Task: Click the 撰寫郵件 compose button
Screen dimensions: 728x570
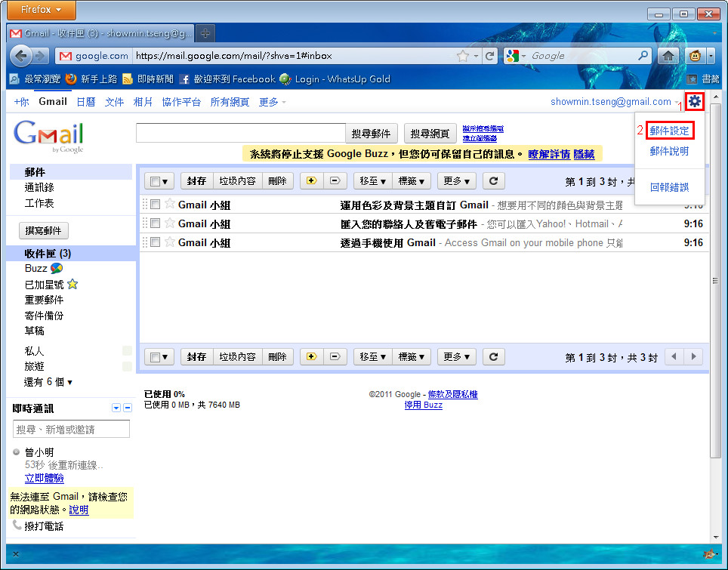Action: pyautogui.click(x=44, y=231)
